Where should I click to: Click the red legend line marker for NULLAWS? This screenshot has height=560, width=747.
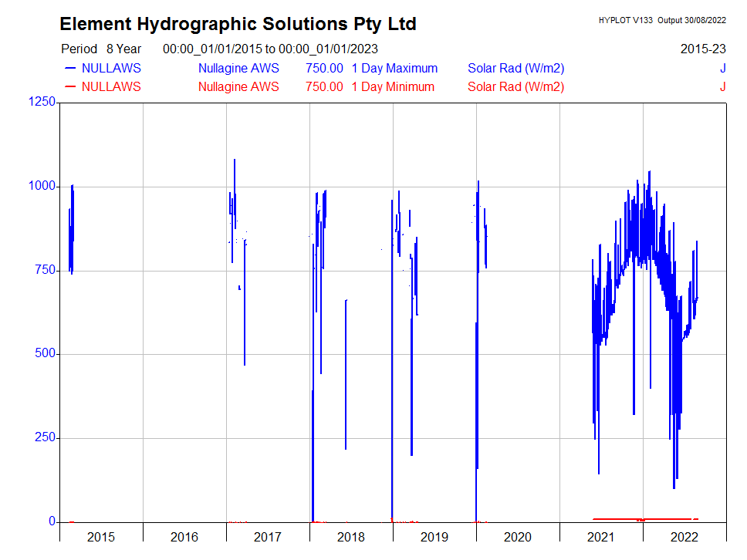point(70,86)
